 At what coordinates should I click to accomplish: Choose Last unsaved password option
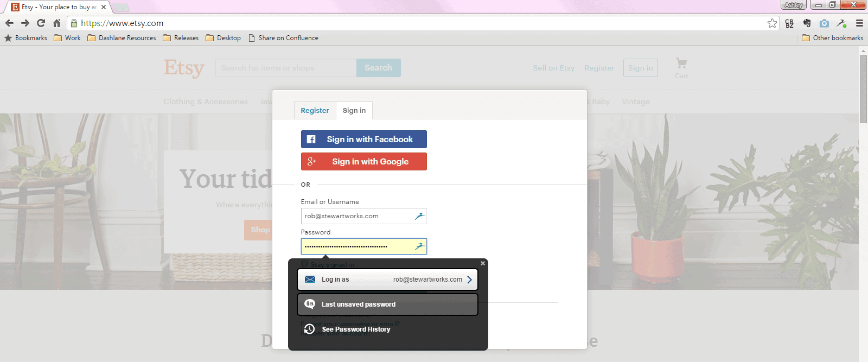387,304
